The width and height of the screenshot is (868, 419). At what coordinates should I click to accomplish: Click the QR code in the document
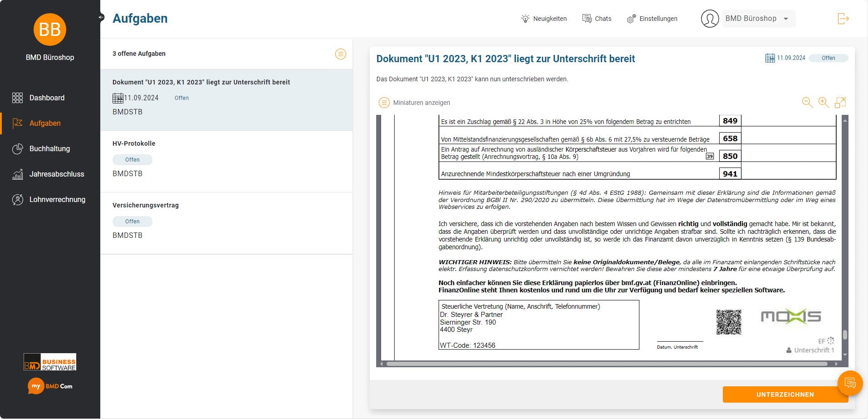click(729, 322)
